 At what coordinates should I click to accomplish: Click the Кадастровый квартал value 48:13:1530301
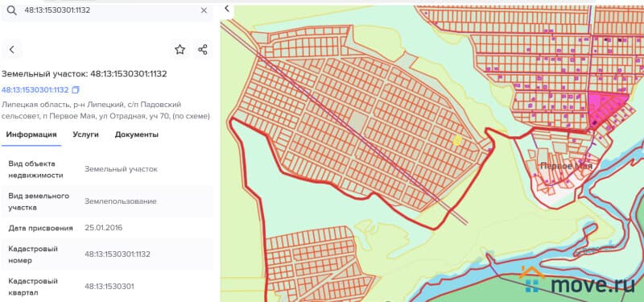click(x=109, y=287)
